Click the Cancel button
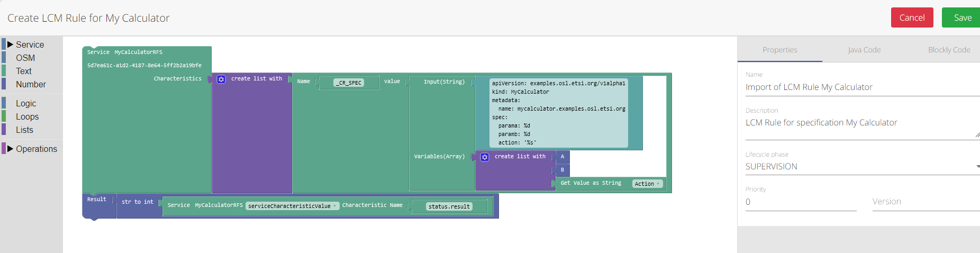Screen dimensions: 980x253 tap(912, 17)
